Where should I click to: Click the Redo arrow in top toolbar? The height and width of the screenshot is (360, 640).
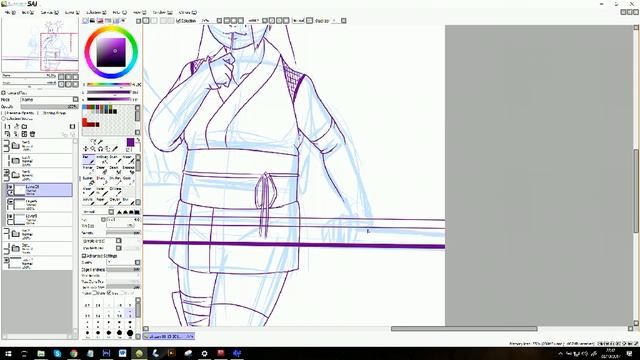154,20
